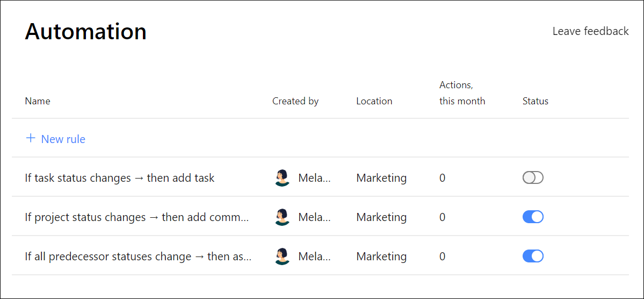Click the Name column header
644x299 pixels.
38,101
